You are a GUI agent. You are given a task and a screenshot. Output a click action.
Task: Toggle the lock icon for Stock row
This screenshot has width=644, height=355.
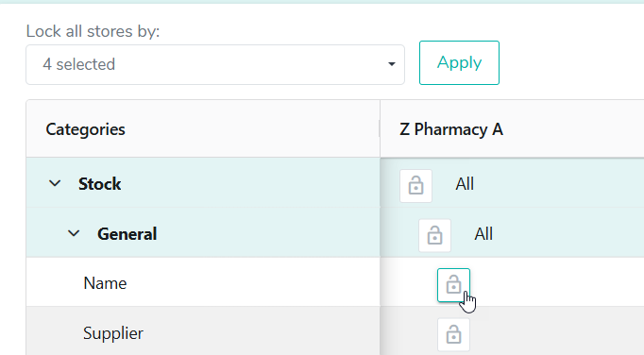point(415,186)
